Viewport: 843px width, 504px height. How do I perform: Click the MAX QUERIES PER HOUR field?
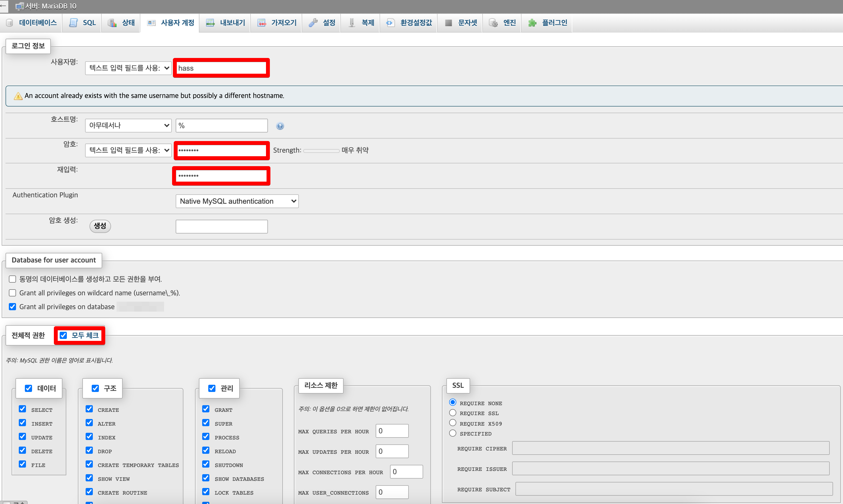[x=392, y=431]
